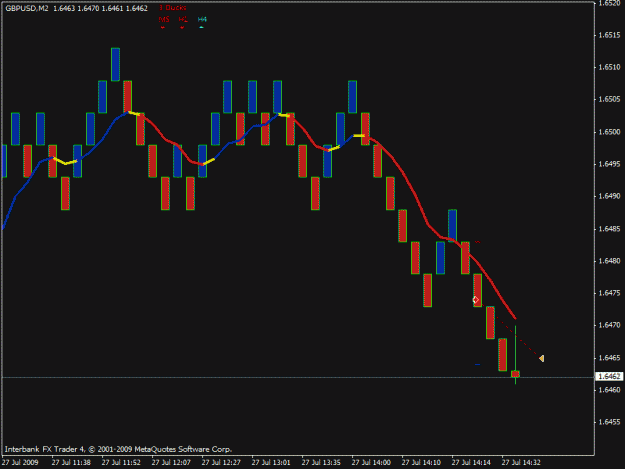Viewport: 625px width, 469px height.
Task: Click the 1.6460 price axis label
Action: 609,389
